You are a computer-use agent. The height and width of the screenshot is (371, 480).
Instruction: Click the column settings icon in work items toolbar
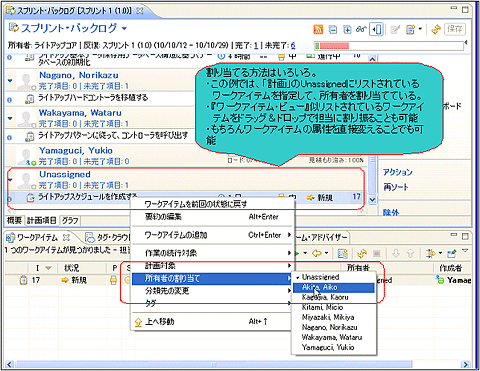[x=431, y=254]
